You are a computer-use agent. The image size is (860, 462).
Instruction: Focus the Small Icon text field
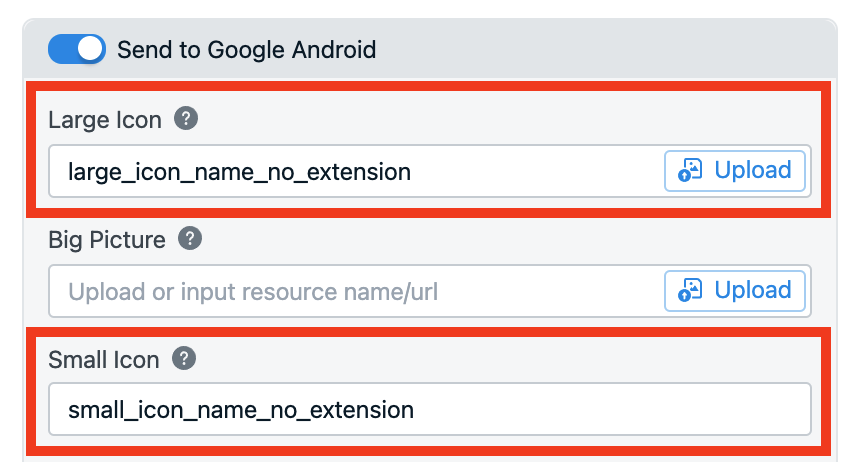[429, 409]
